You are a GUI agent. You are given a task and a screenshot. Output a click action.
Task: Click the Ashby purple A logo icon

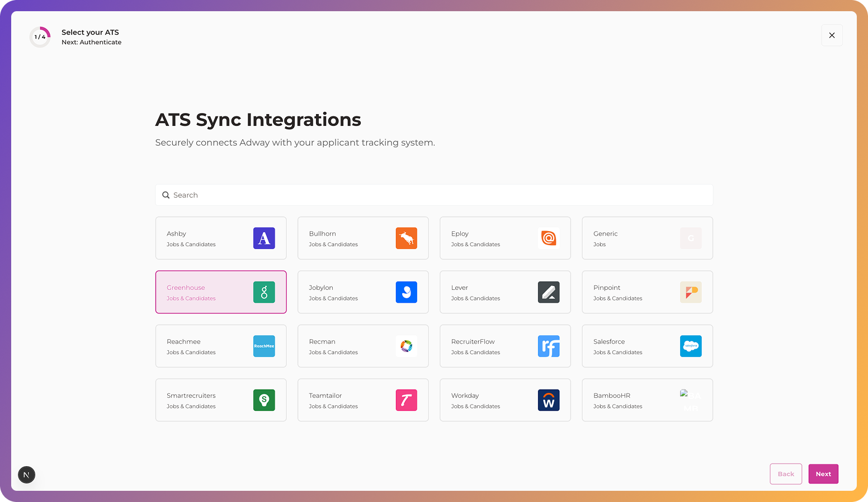264,238
